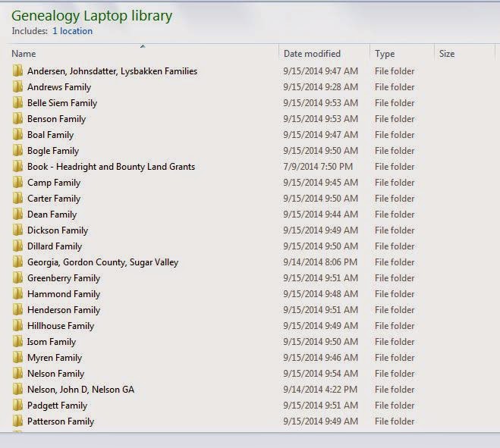Click the Belle Siem Family folder icon
Viewport: 500px width, 448px height.
(18, 102)
